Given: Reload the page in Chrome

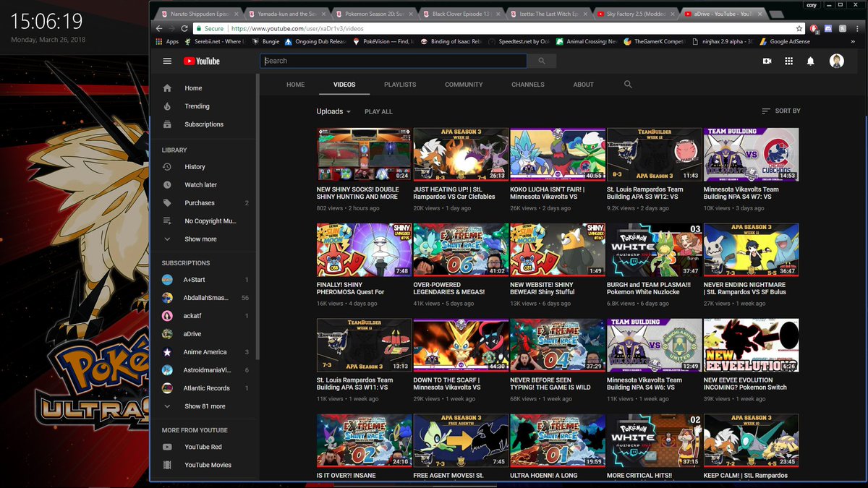Looking at the screenshot, I should click(186, 29).
